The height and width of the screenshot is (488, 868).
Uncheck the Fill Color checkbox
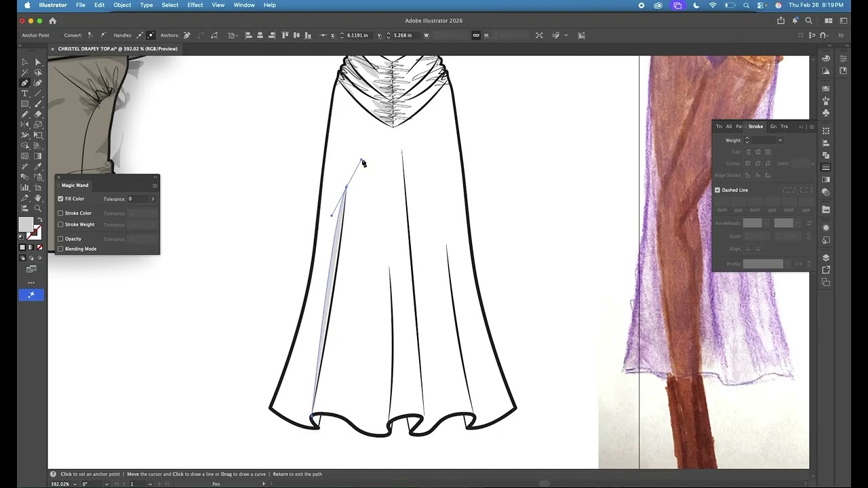(x=60, y=199)
